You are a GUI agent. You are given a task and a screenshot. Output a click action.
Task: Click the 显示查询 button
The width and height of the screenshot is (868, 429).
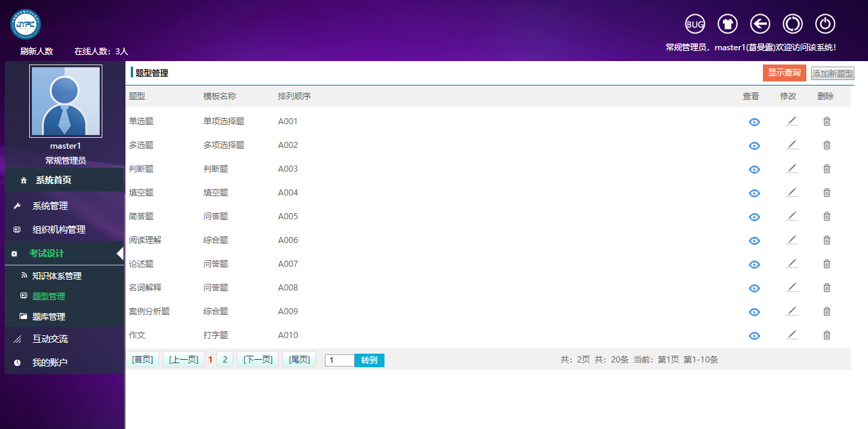[x=784, y=73]
